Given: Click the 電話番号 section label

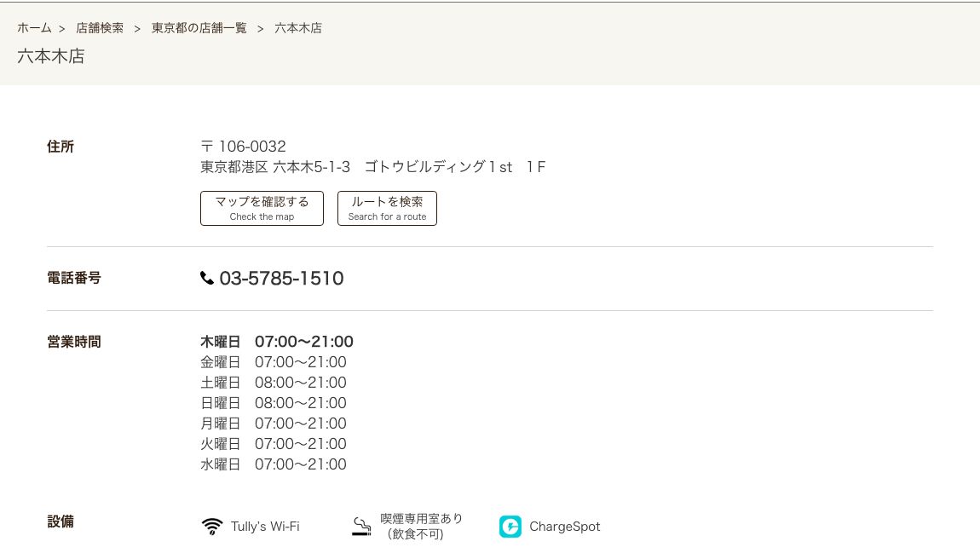Looking at the screenshot, I should 74,278.
